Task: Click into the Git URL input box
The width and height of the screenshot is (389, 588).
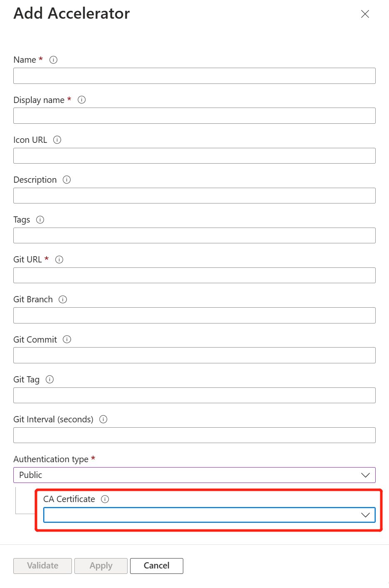Action: tap(194, 275)
